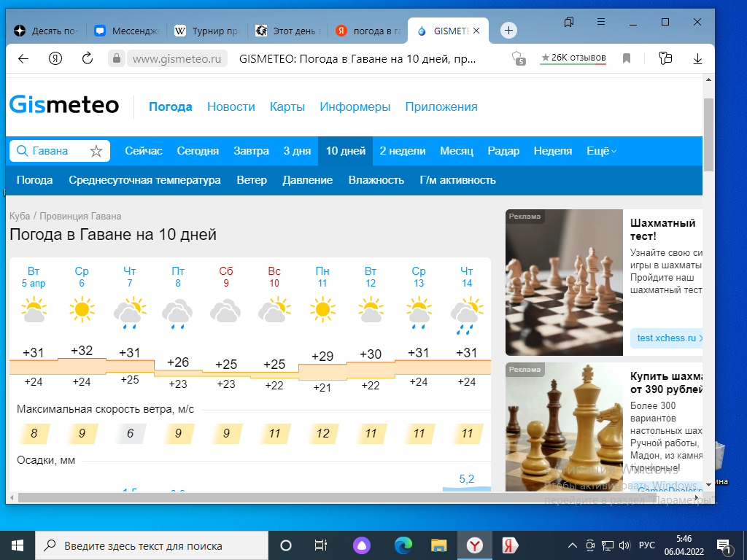Open the Давление subtab
Viewport: 747px width, 560px height.
[307, 180]
